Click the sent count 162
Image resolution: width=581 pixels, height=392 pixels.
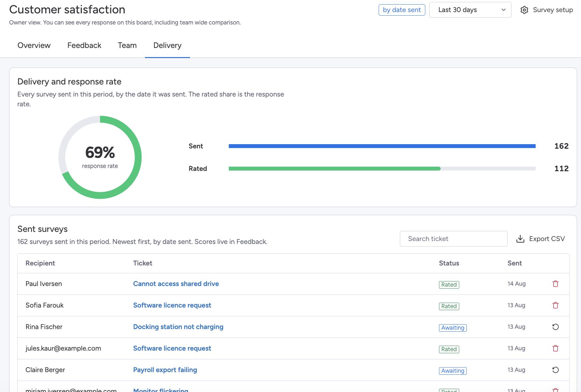pyautogui.click(x=561, y=146)
